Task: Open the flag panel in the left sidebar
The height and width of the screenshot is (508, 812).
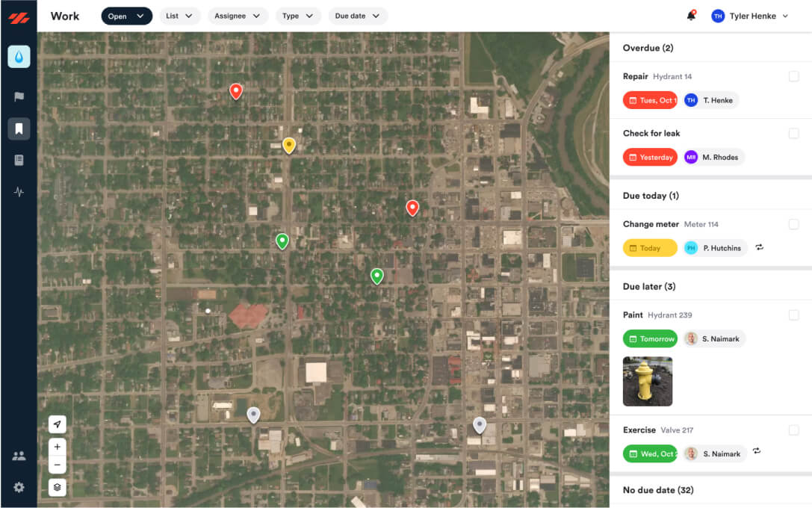Action: [19, 96]
